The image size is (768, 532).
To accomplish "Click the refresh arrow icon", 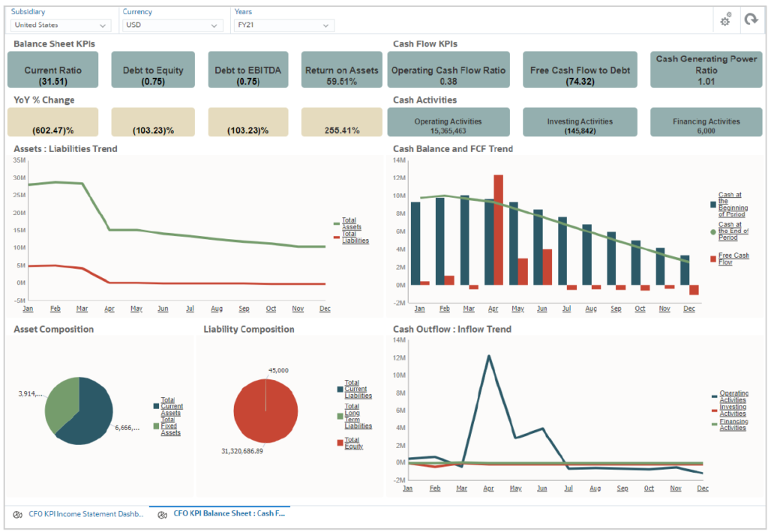I will tap(750, 20).
